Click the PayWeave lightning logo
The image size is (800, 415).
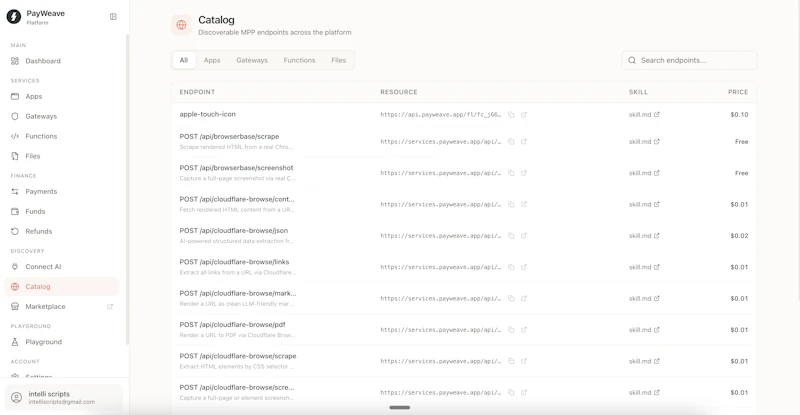tap(14, 17)
